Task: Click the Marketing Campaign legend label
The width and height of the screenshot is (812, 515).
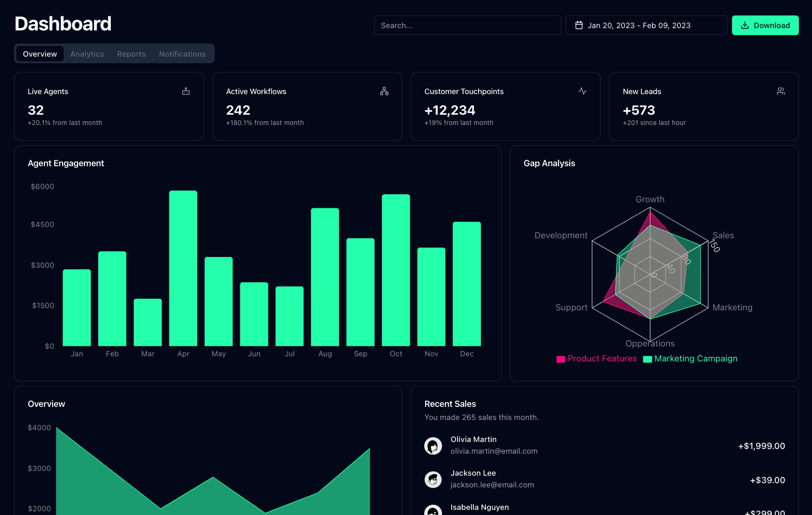Action: point(696,359)
